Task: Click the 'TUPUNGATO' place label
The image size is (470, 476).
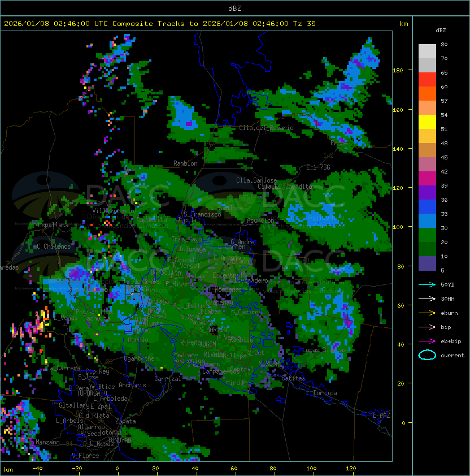Action: (x=92, y=393)
